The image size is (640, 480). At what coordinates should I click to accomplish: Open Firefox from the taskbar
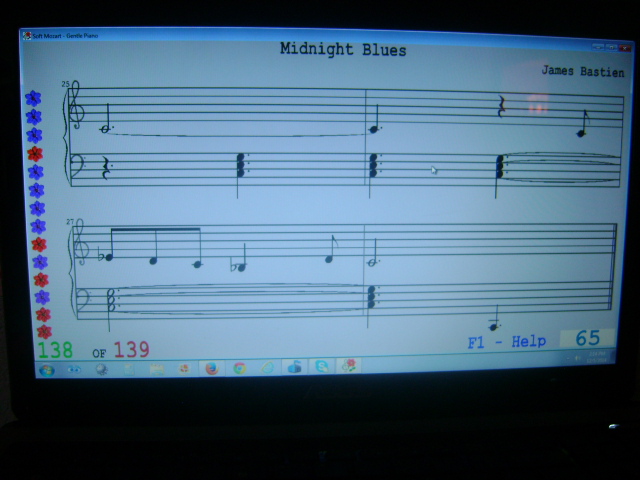[212, 368]
